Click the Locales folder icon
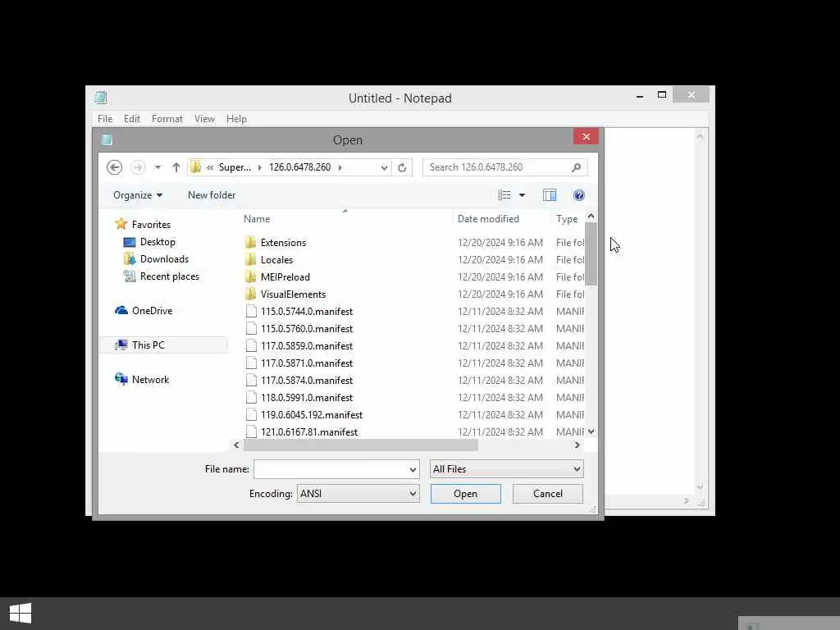The width and height of the screenshot is (840, 630). (x=251, y=259)
